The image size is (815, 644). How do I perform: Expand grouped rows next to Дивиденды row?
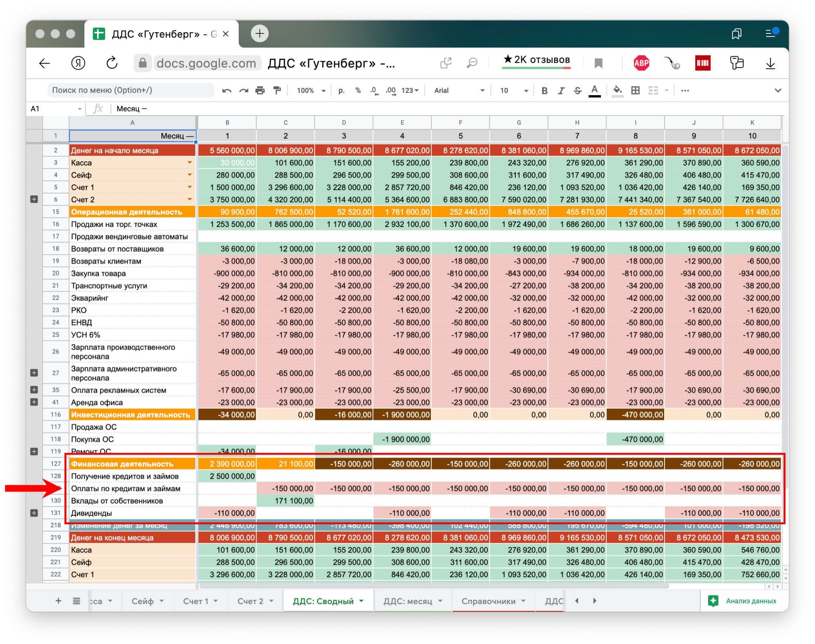coord(34,513)
